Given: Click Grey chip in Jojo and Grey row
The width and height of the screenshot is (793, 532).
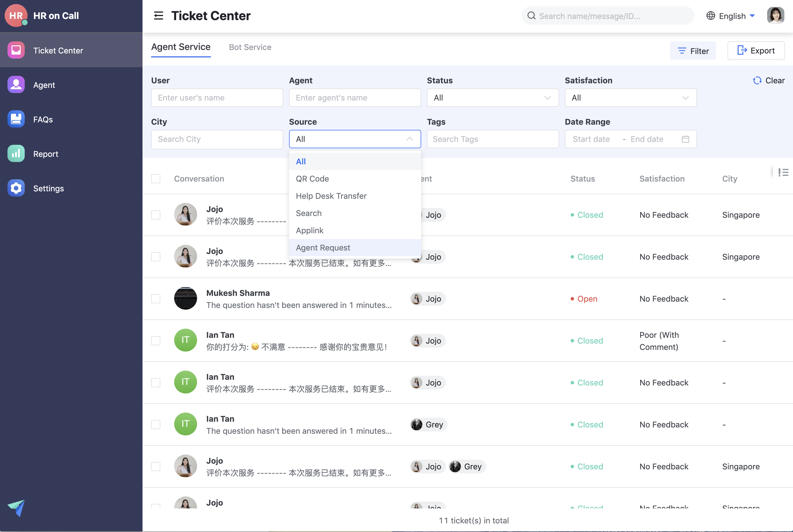Looking at the screenshot, I should (x=467, y=467).
